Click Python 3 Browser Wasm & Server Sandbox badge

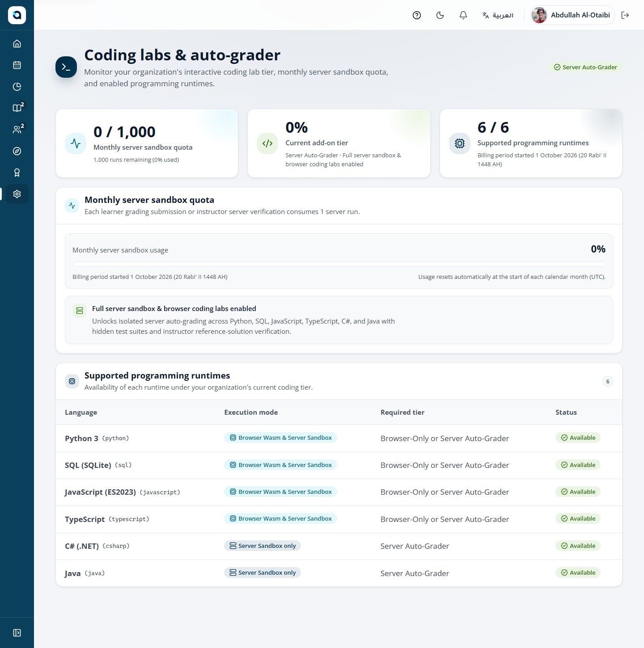coord(280,438)
